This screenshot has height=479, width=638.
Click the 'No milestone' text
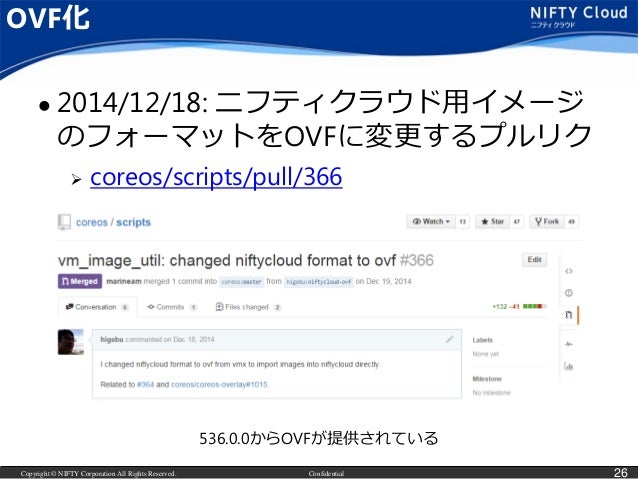tap(492, 393)
